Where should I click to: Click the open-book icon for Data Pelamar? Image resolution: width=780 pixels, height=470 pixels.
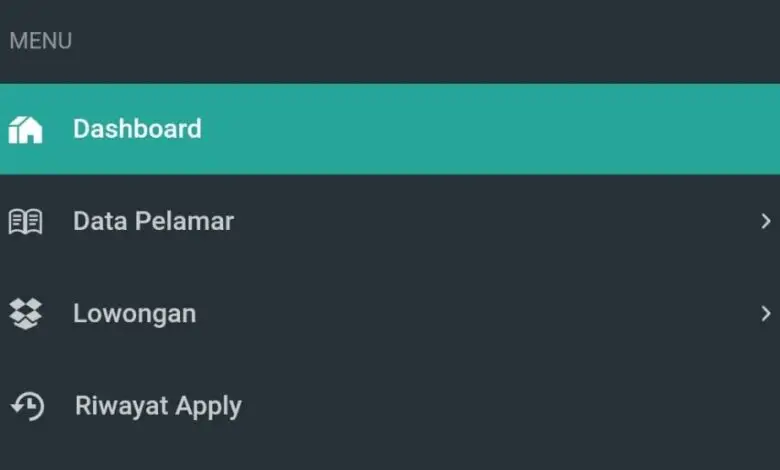coord(25,221)
